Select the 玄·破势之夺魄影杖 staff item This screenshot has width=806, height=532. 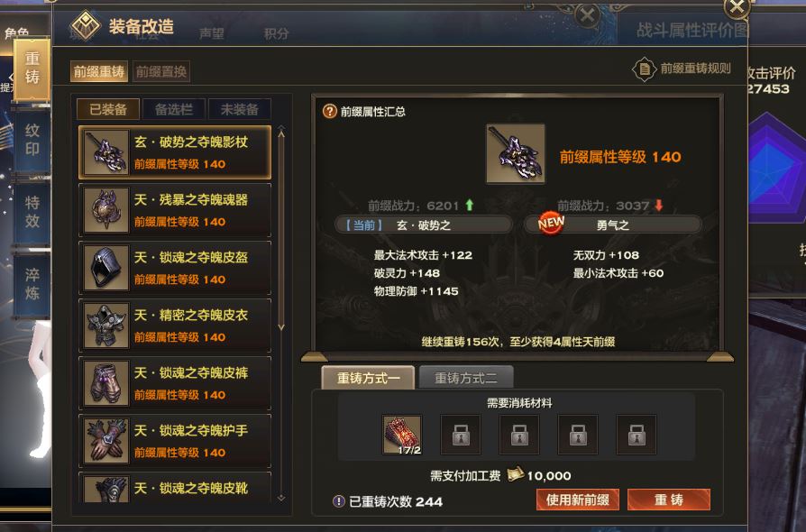point(175,152)
